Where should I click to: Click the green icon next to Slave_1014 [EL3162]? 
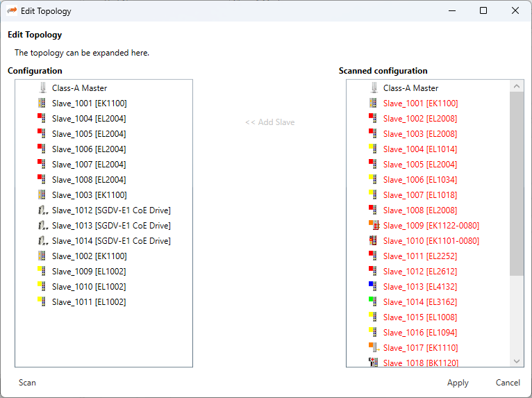click(x=374, y=302)
